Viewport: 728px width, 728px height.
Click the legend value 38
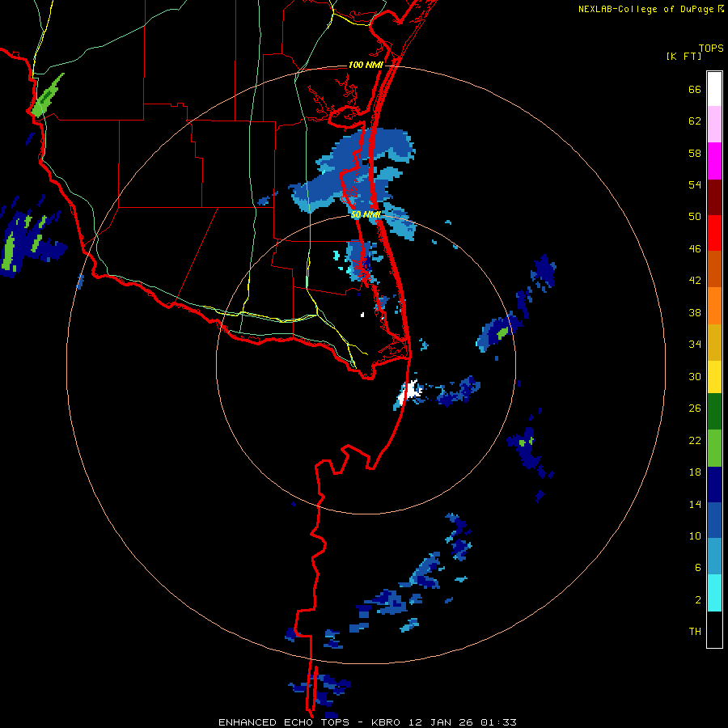tap(695, 312)
